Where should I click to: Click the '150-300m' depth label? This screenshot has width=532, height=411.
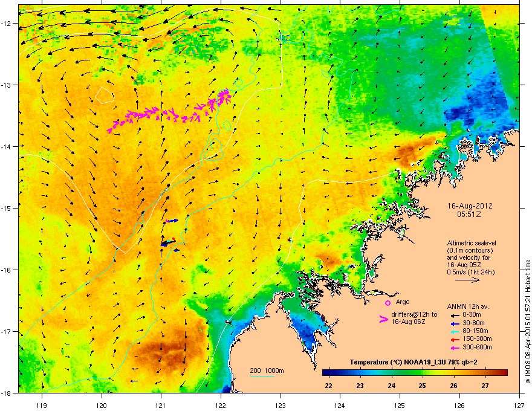pos(477,338)
